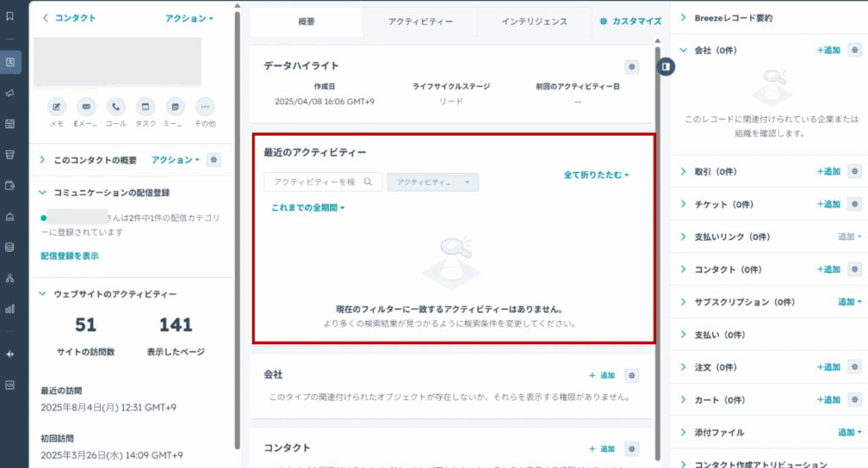Switch to the インテリジェンス tab
The width and height of the screenshot is (868, 468).
pos(532,22)
